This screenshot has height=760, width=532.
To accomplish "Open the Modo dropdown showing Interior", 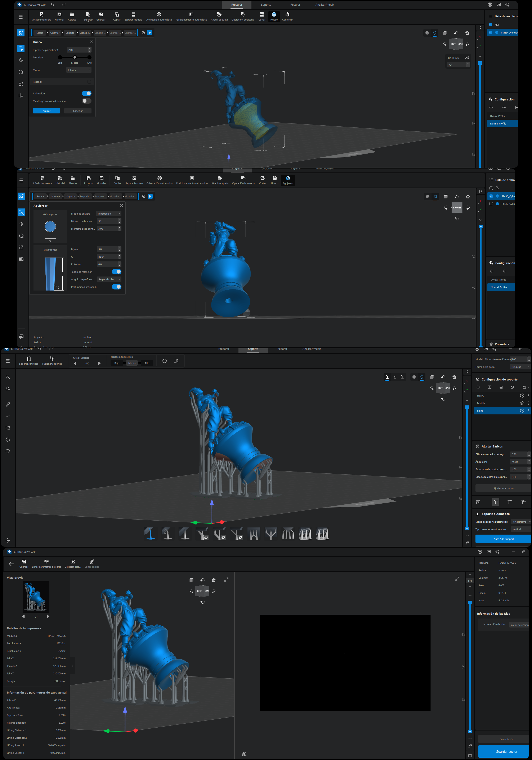I will [x=79, y=70].
